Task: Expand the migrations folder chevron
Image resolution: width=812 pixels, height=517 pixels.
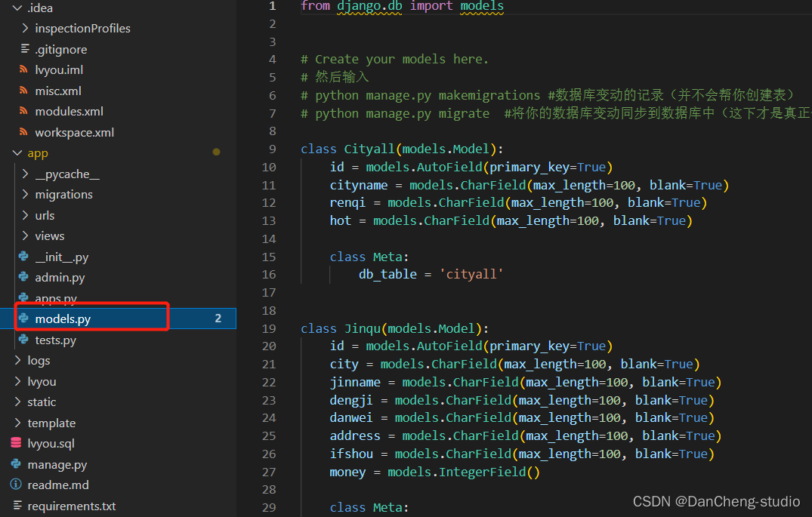Action: click(x=25, y=194)
